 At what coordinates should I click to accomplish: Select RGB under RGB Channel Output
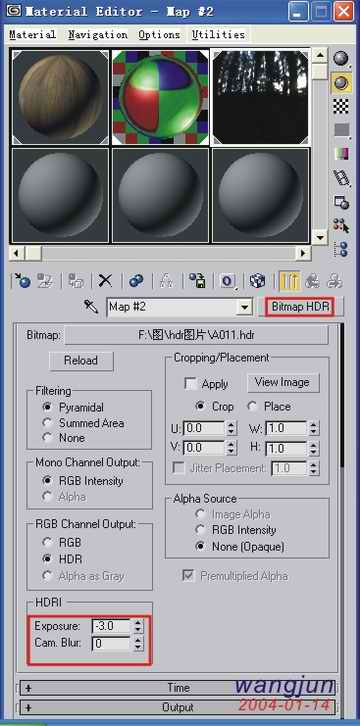(x=47, y=542)
